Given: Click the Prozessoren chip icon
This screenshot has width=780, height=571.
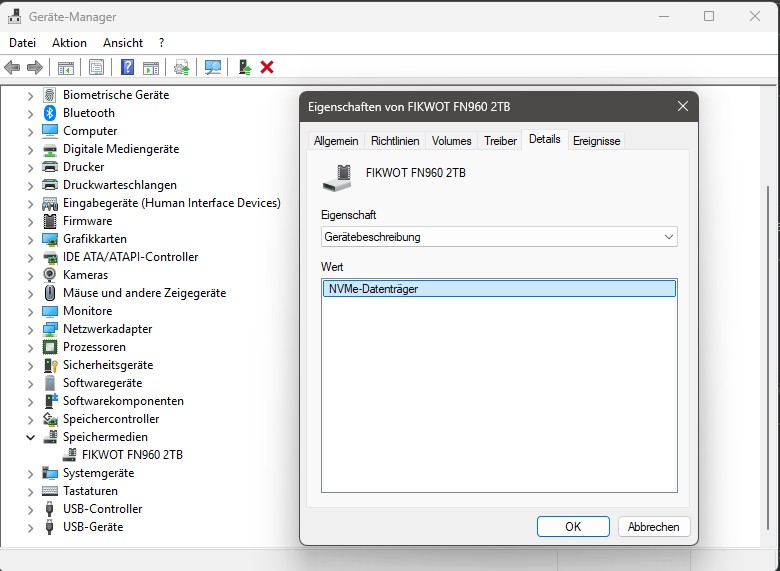Looking at the screenshot, I should click(50, 347).
